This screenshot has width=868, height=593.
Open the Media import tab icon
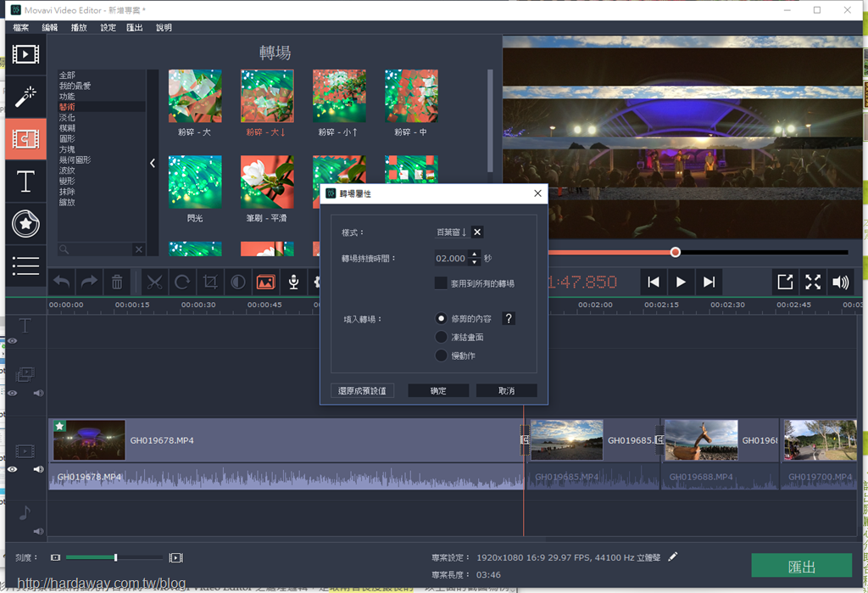tap(25, 53)
